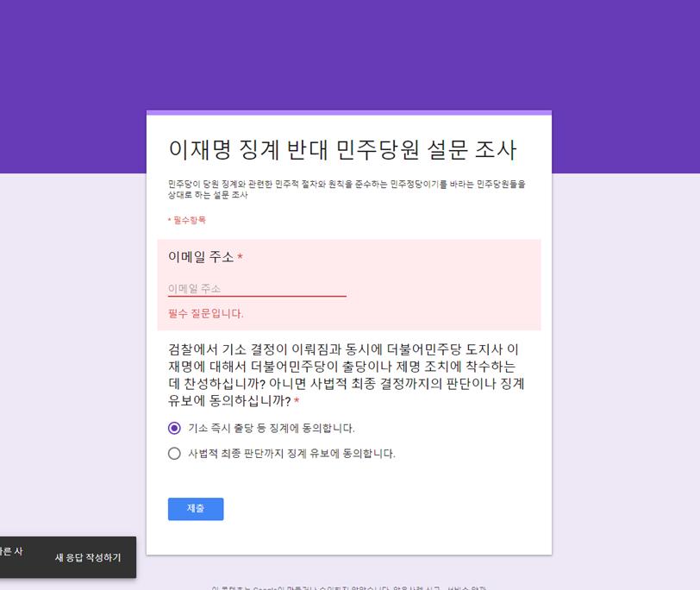This screenshot has width=700, height=590.
Task: Select '사법적 최종 판단까지 징계 유보에 동의합니다' radio option
Action: pos(174,454)
